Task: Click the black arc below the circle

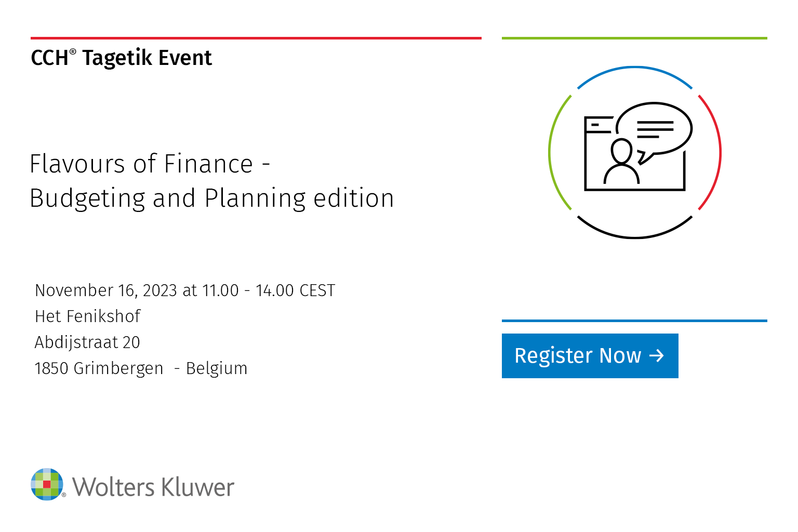Action: [x=634, y=237]
